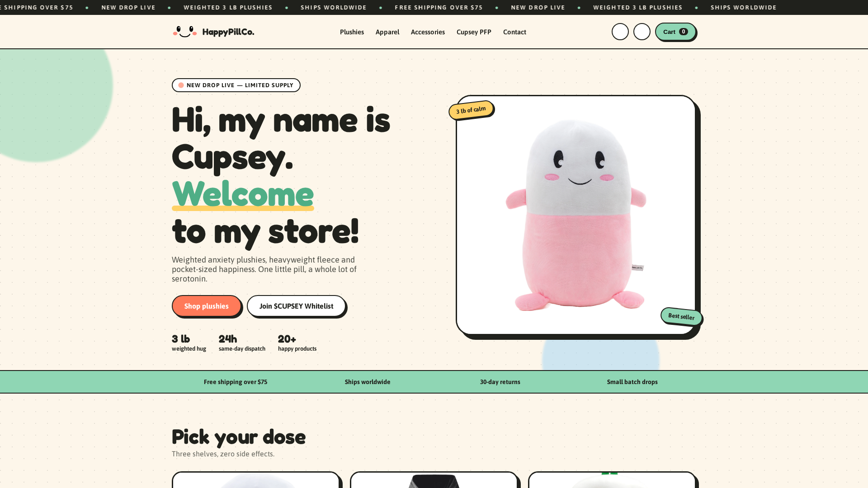Viewport: 868px width, 488px height.
Task: Open the Cart button
Action: point(675,32)
